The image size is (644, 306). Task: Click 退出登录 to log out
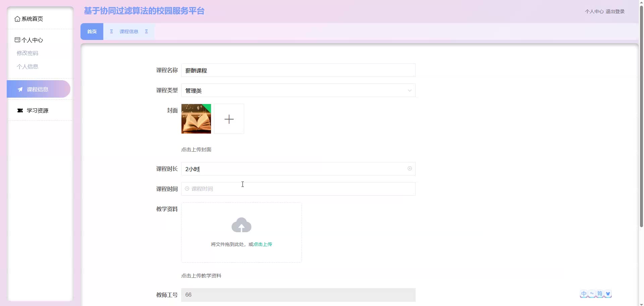pos(615,11)
